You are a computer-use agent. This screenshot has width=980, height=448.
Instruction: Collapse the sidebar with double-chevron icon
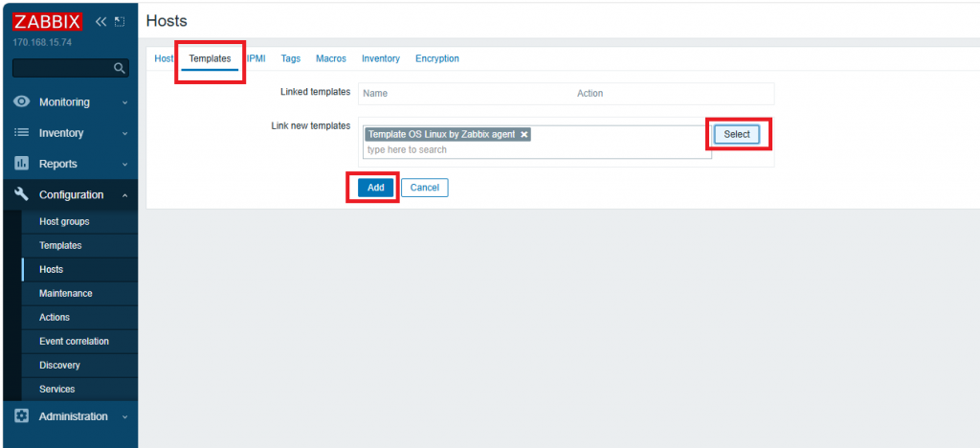(100, 22)
